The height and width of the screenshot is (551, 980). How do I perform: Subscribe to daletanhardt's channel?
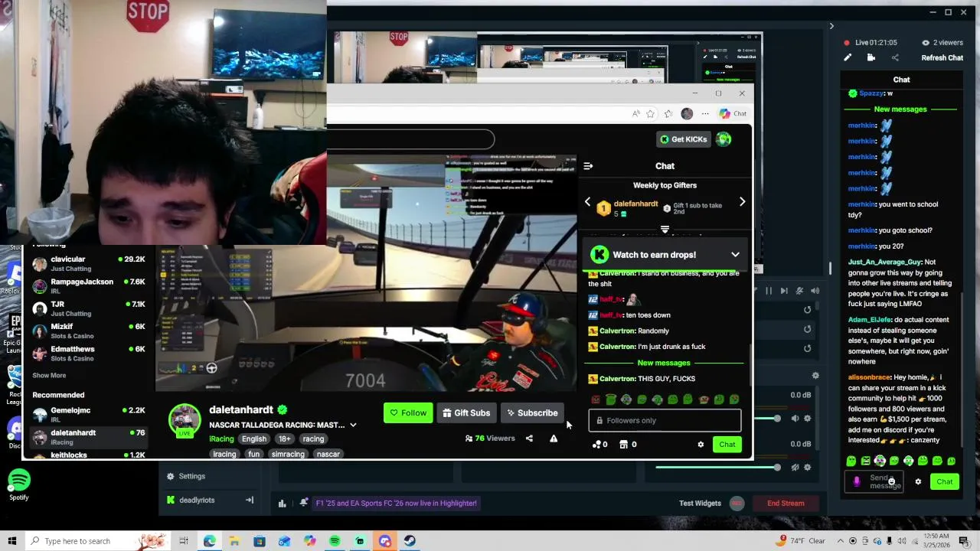532,413
